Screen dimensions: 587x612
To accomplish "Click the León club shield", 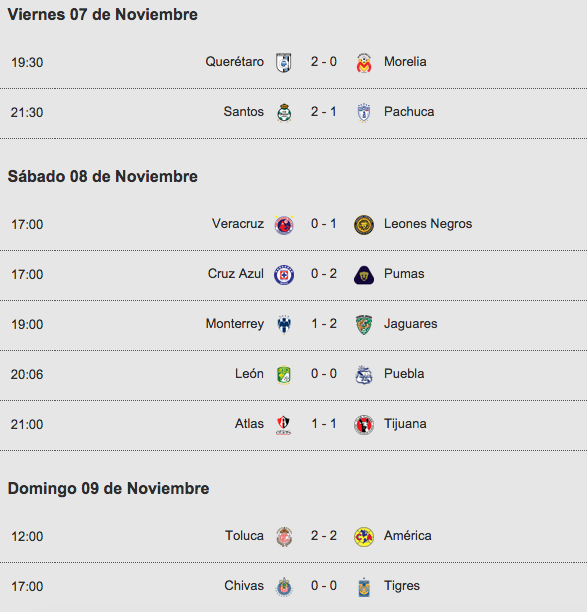I will click(284, 375).
